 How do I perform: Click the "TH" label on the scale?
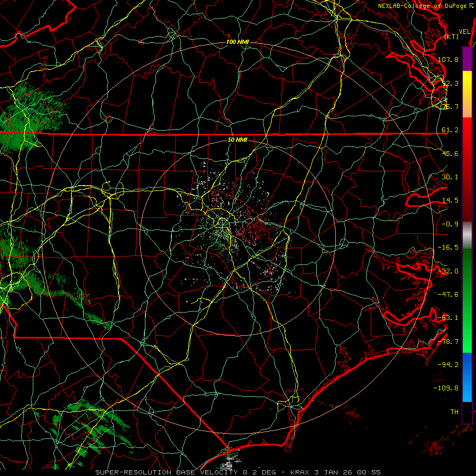click(454, 411)
